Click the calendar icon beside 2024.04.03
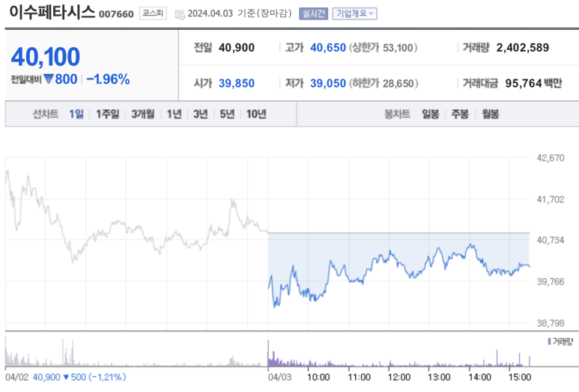 tap(180, 15)
